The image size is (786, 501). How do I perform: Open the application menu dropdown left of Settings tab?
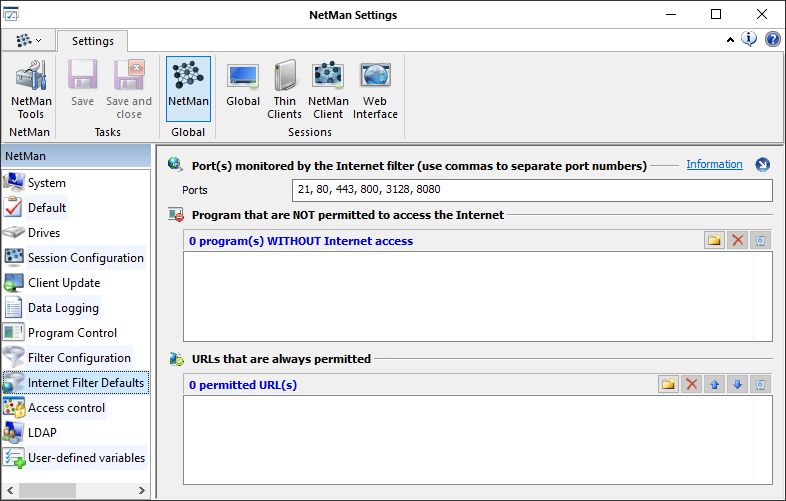(x=29, y=41)
